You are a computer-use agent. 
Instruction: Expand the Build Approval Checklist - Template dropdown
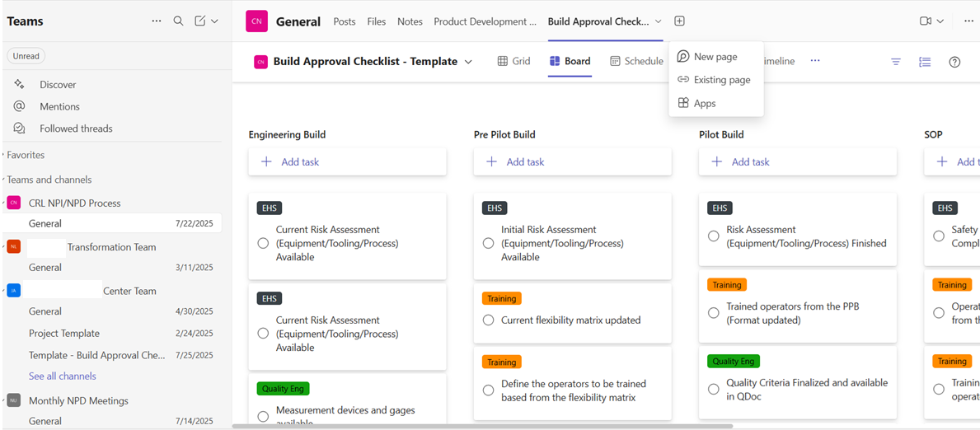(468, 61)
